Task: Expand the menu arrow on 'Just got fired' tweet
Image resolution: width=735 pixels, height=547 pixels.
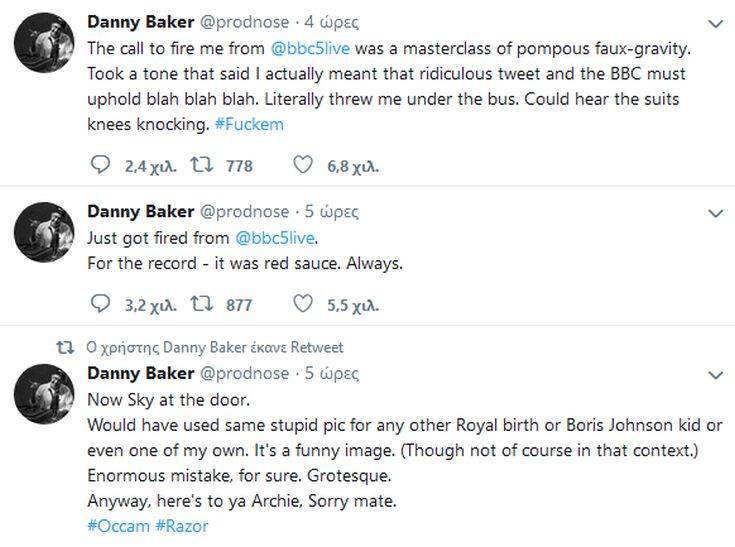Action: point(714,213)
